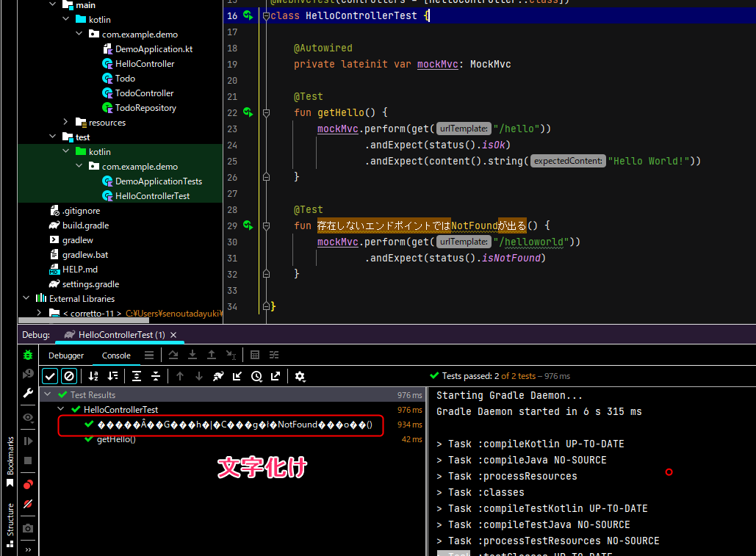Screen dimensions: 756x556
Task: Open settings.gradle file
Action: pyautogui.click(x=90, y=284)
